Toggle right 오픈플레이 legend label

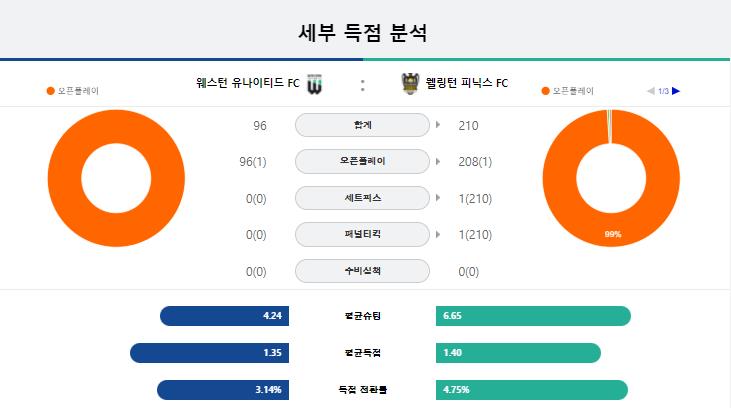click(573, 91)
